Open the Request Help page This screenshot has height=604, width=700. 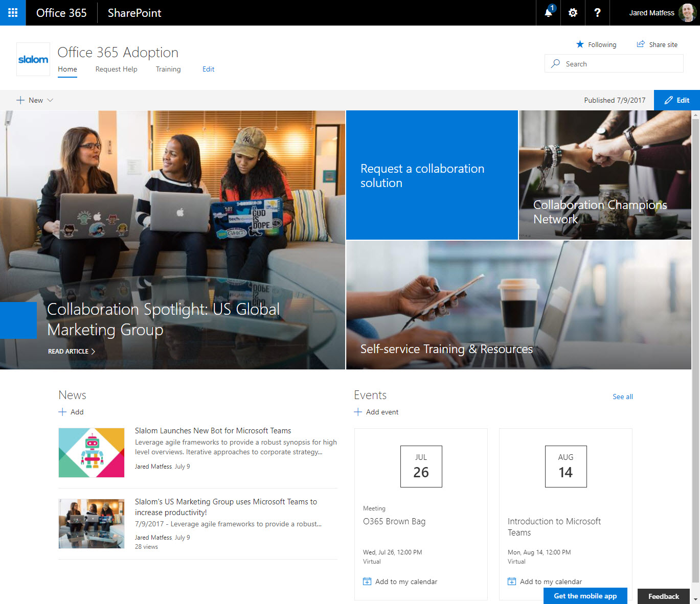(116, 69)
